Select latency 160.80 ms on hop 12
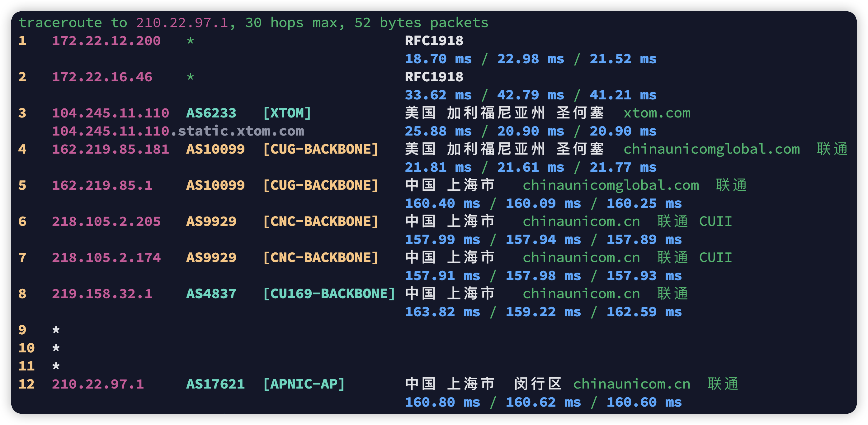 [442, 402]
